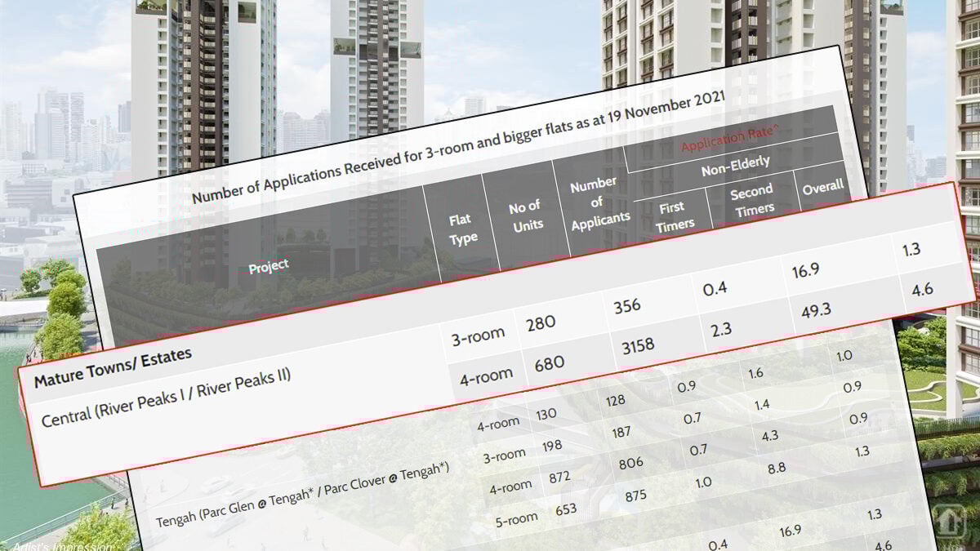980x551 pixels.
Task: Click the table title mentioning 19 November 2021
Action: (x=458, y=148)
